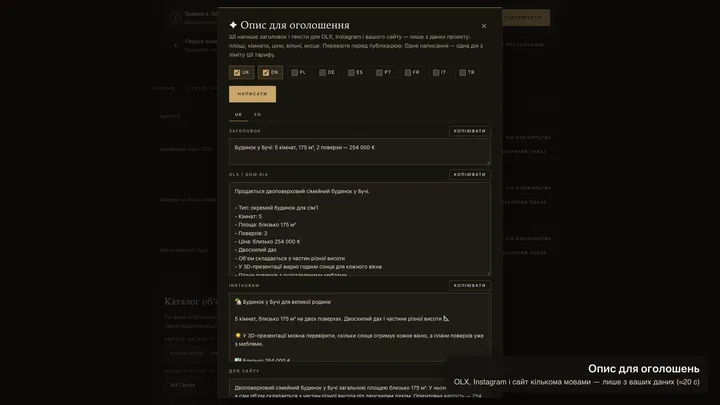Tick the PT language checkbox

tap(379, 73)
